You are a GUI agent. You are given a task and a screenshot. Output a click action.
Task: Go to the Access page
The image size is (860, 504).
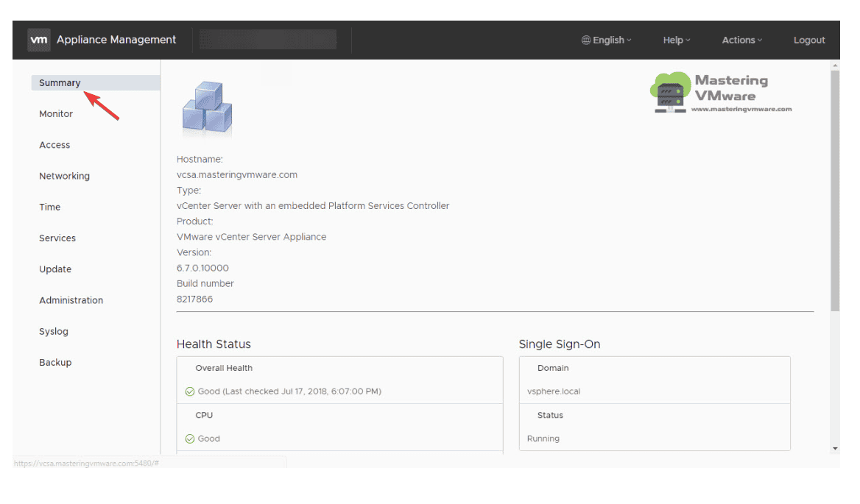coord(54,145)
